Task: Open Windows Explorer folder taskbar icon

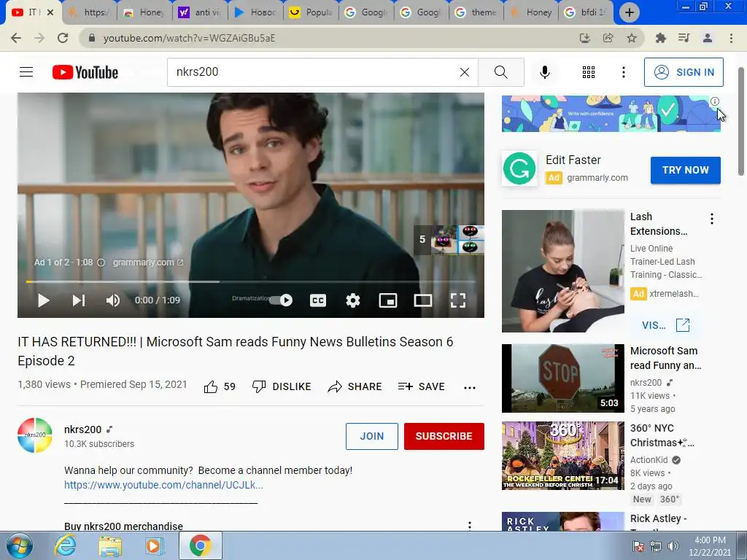Action: pyautogui.click(x=110, y=545)
